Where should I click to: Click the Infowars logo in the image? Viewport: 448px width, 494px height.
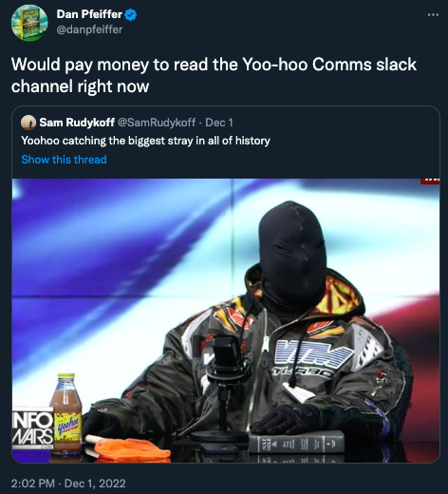tap(32, 427)
